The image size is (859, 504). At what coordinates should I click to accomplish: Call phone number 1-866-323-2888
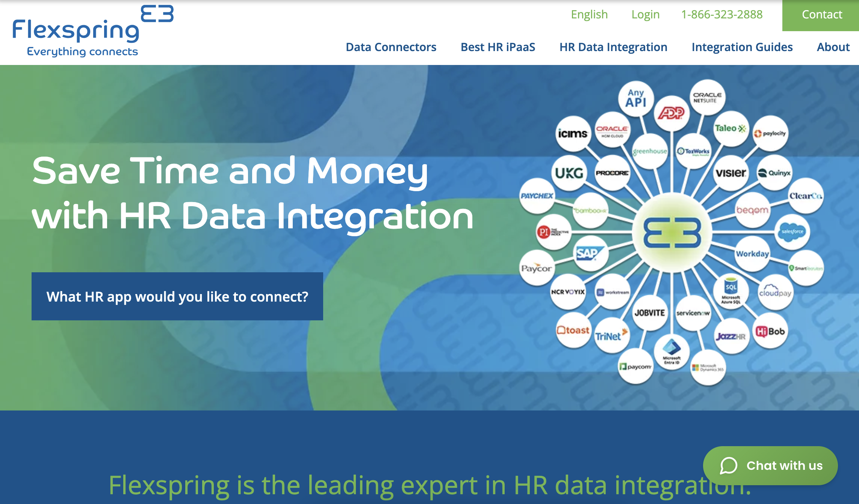point(722,15)
